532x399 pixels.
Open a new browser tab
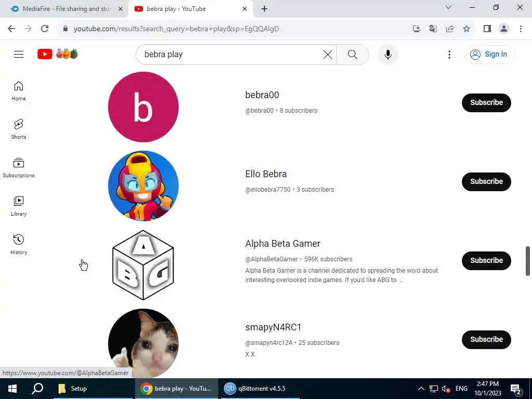click(x=264, y=9)
